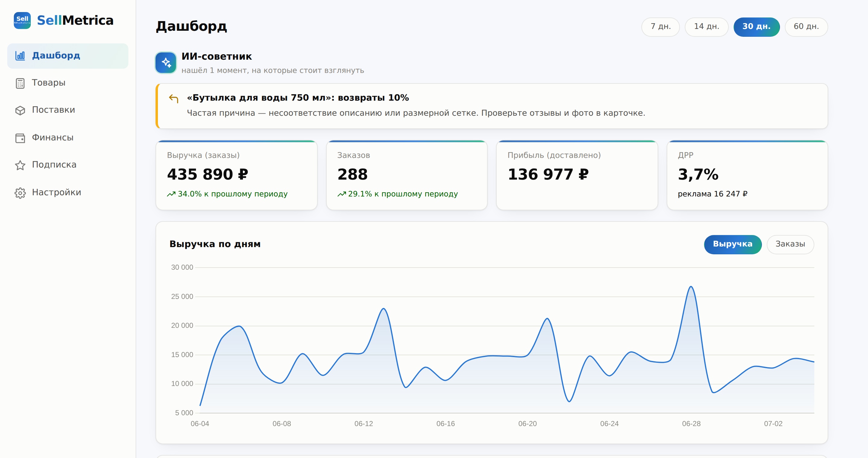Image resolution: width=868 pixels, height=458 pixels.
Task: Click нашёл 1 момент subtitle text
Action: tap(272, 71)
